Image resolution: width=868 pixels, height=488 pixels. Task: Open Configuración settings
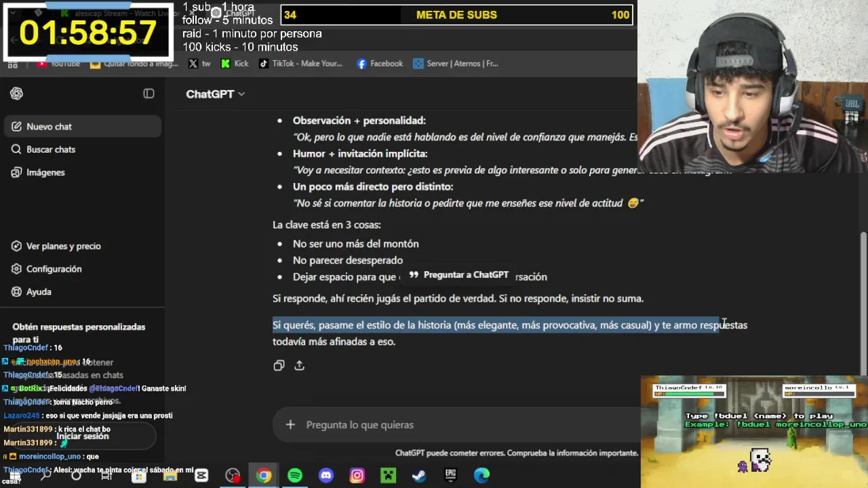point(82,269)
